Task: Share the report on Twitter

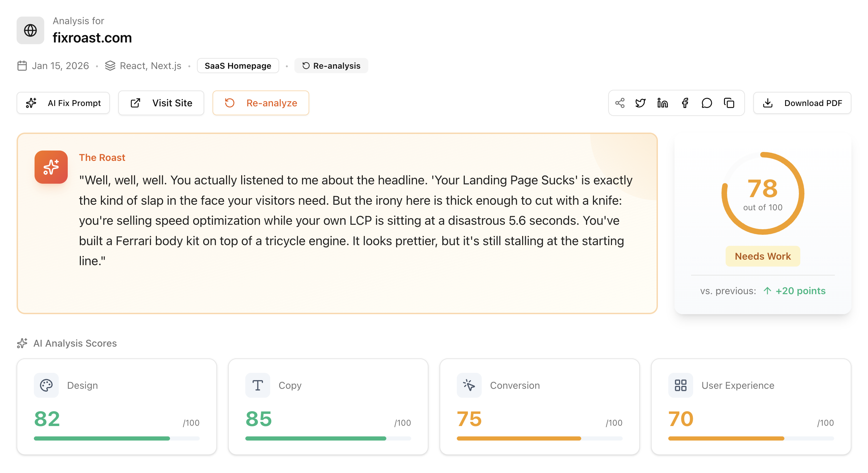Action: (640, 103)
